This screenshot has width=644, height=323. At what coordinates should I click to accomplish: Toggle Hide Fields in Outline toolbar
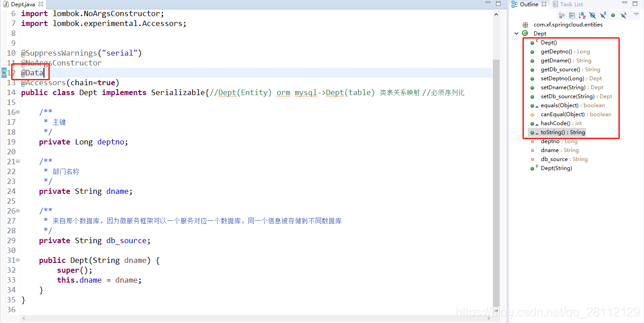592,15
